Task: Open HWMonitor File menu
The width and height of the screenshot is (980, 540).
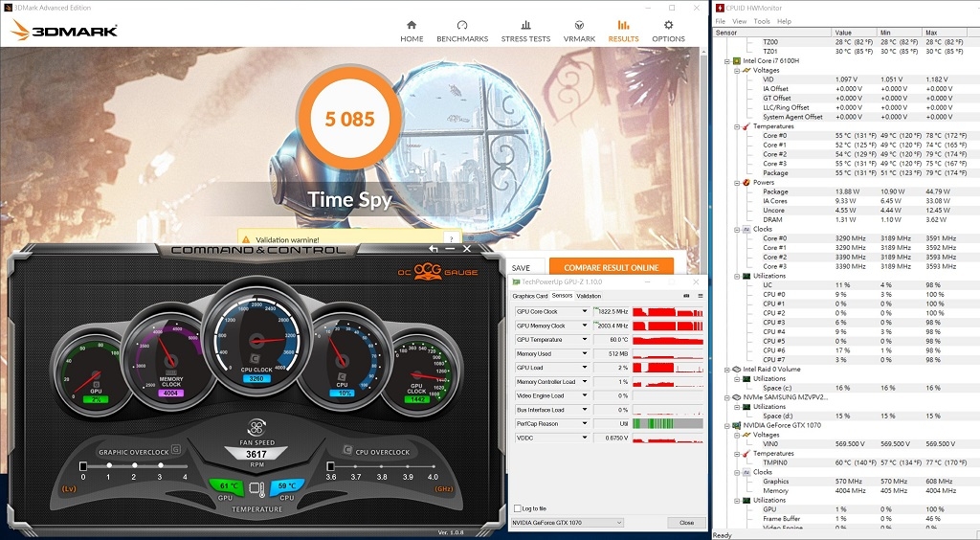Action: (x=721, y=21)
